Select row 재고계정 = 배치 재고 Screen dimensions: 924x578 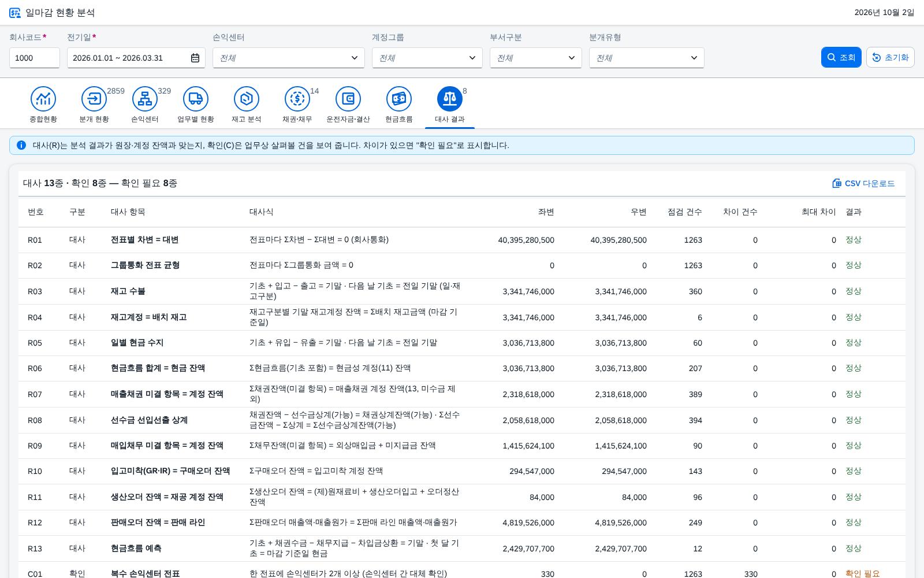pos(462,317)
